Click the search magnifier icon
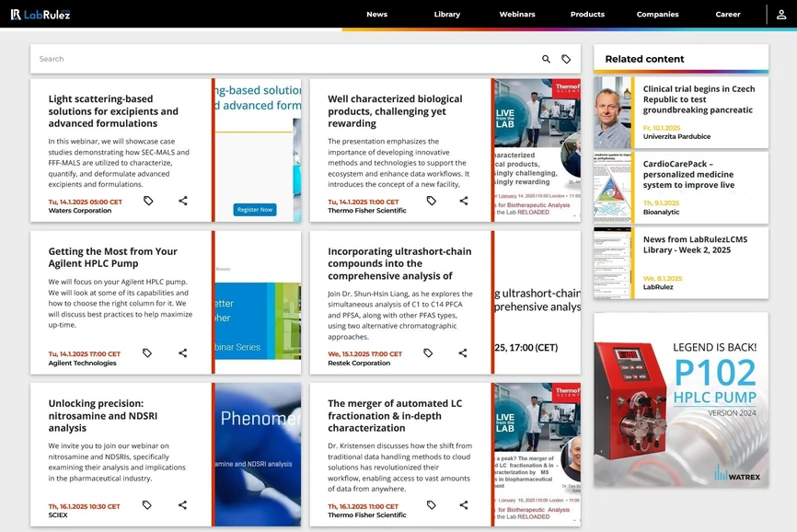This screenshot has width=797, height=532. 546,59
